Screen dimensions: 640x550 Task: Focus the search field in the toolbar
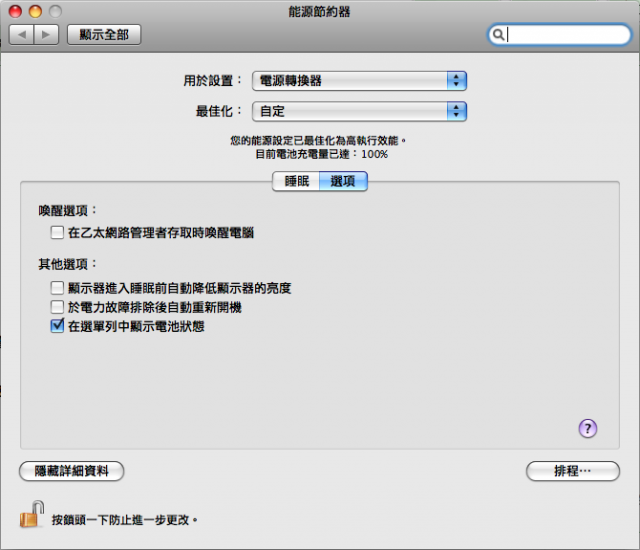pos(560,35)
